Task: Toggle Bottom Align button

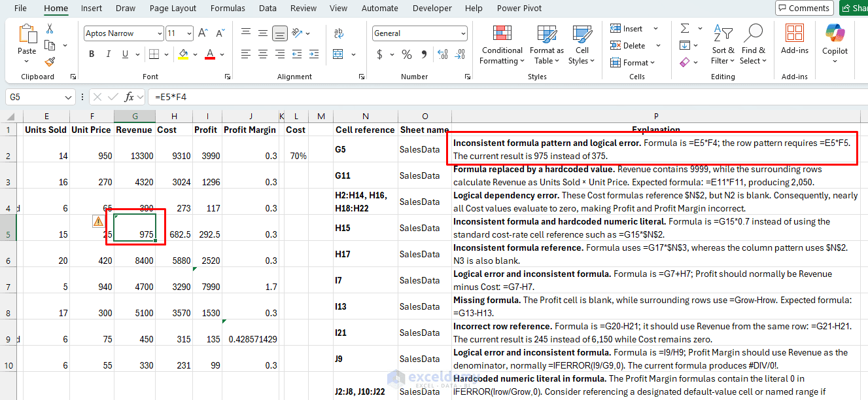Action: click(x=280, y=33)
